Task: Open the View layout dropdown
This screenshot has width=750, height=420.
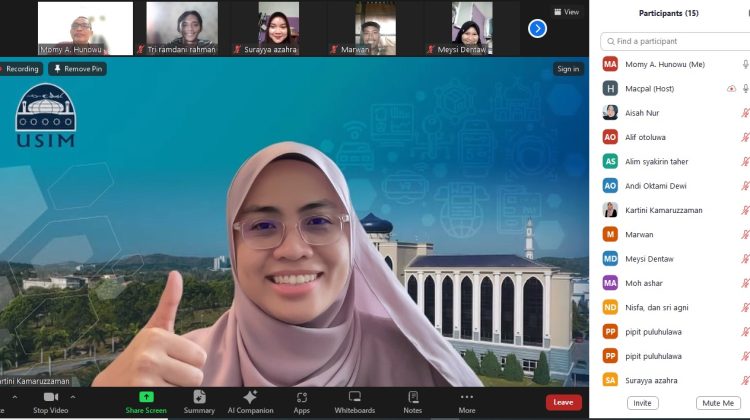Action: 567,12
